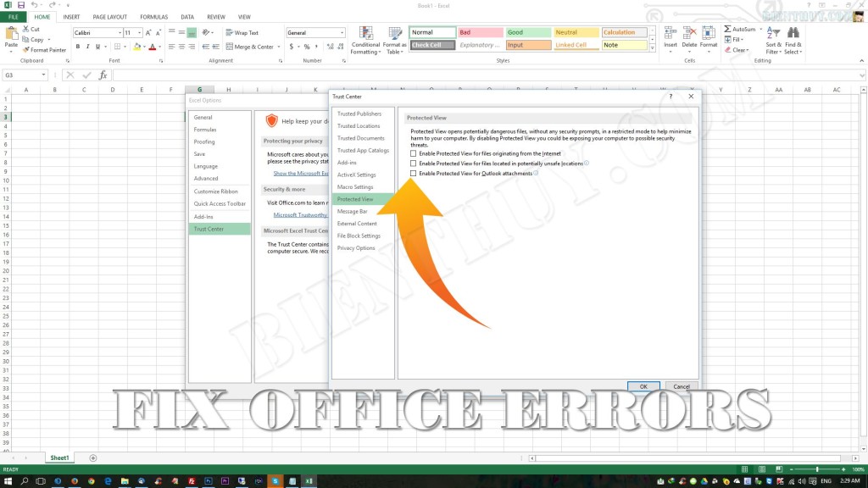The height and width of the screenshot is (488, 868).
Task: Enable Protected View for Internet files
Action: click(414, 154)
